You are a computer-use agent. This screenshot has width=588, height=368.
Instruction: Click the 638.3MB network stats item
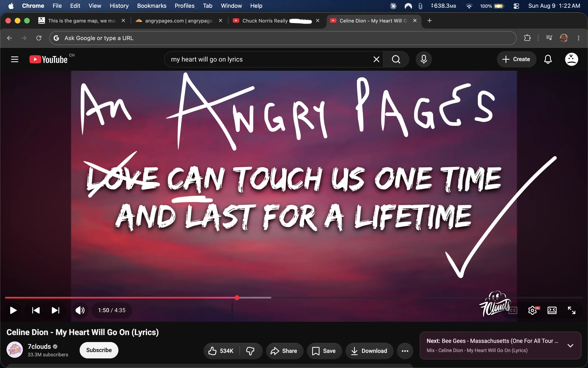pyautogui.click(x=443, y=6)
